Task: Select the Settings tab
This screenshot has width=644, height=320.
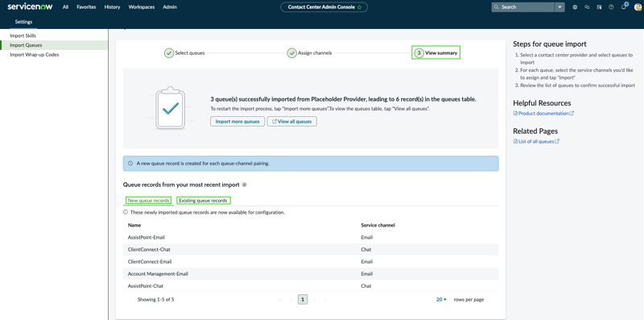Action: (x=23, y=22)
